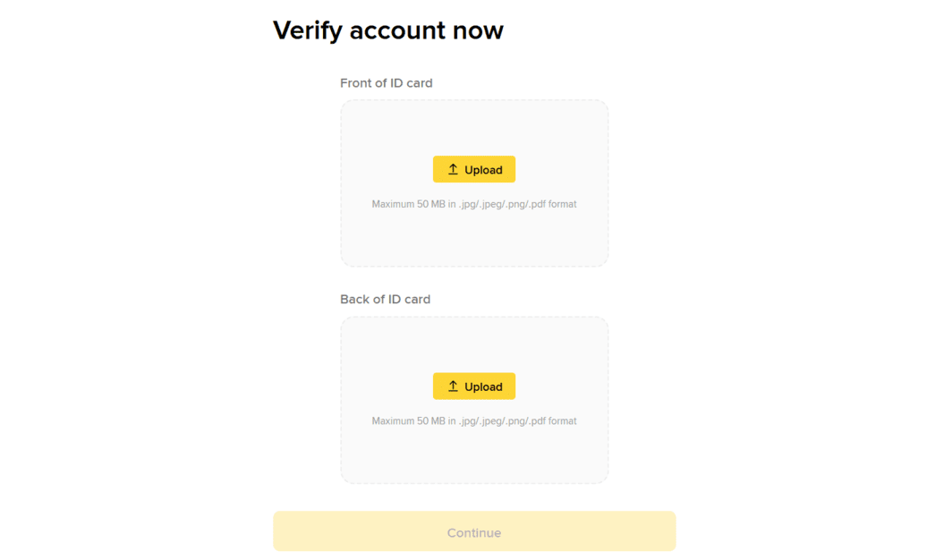The height and width of the screenshot is (560, 952).
Task: Click the upload arrow icon for back of ID card
Action: (x=453, y=386)
